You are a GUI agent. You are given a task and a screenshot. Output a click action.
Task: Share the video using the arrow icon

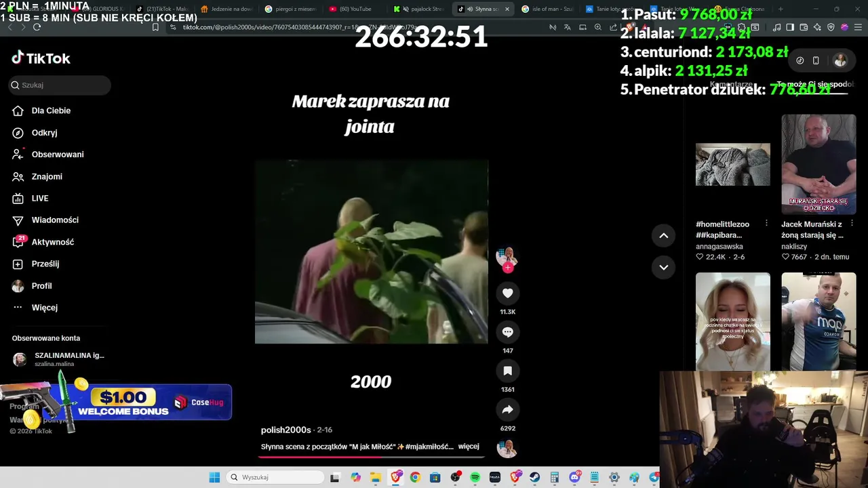(507, 409)
